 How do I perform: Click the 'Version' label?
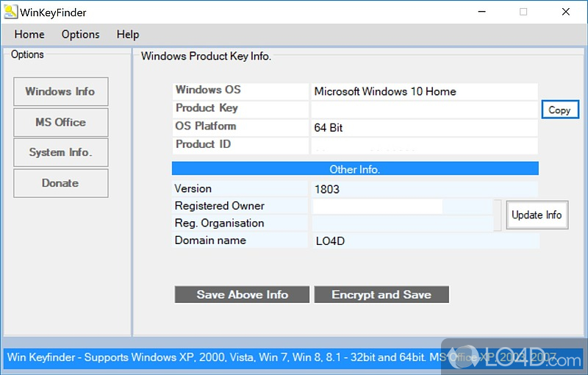click(x=193, y=189)
